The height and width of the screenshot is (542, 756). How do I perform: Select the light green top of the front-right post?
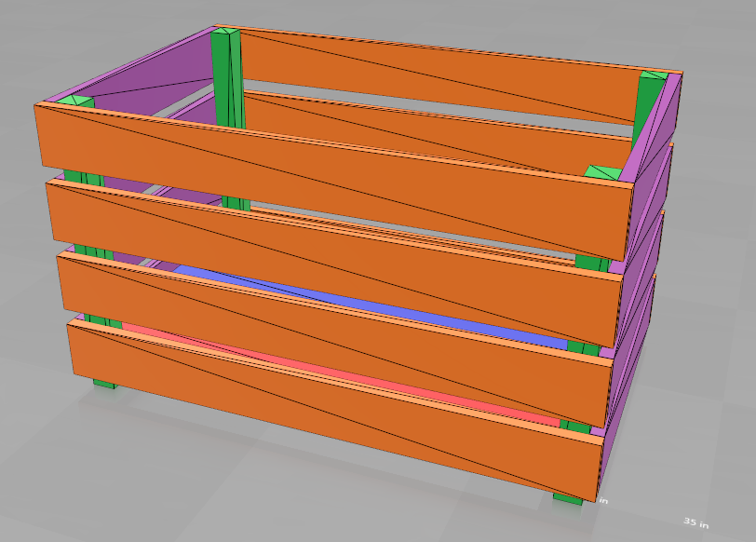tap(602, 172)
